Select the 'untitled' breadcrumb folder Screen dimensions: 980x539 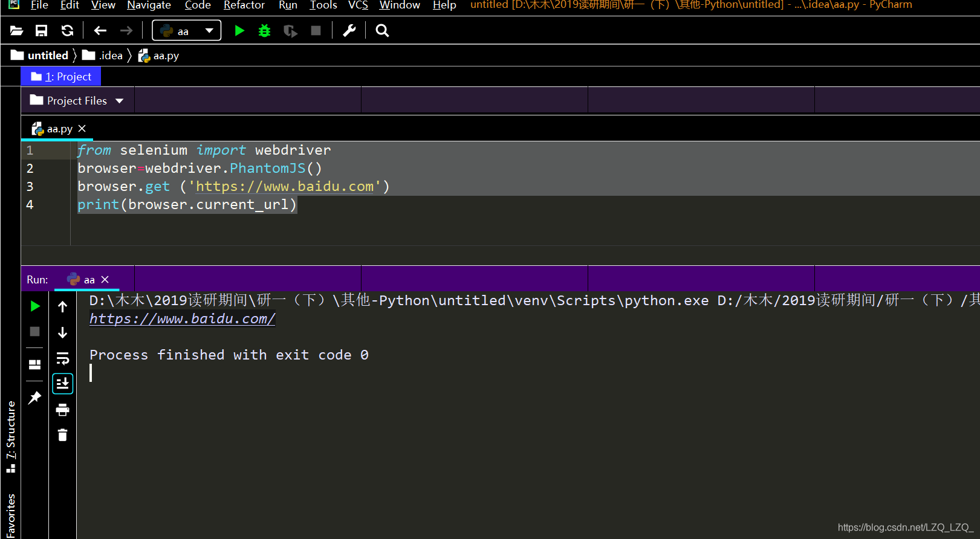click(40, 56)
